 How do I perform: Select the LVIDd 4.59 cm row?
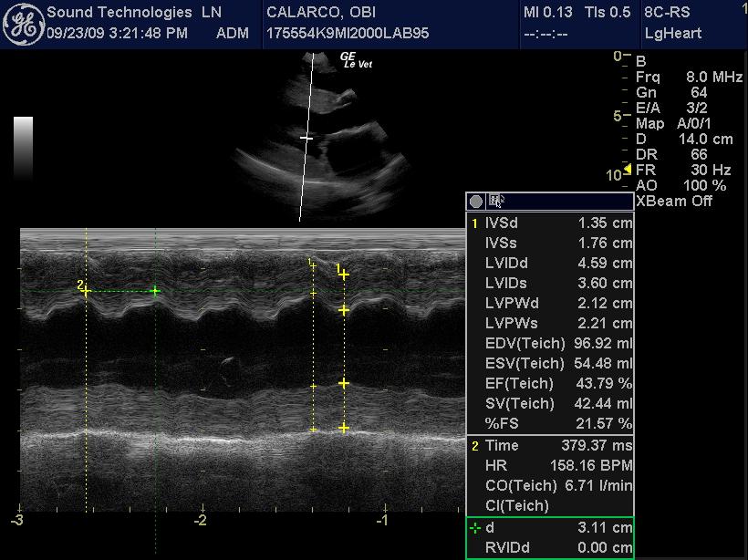[x=550, y=263]
